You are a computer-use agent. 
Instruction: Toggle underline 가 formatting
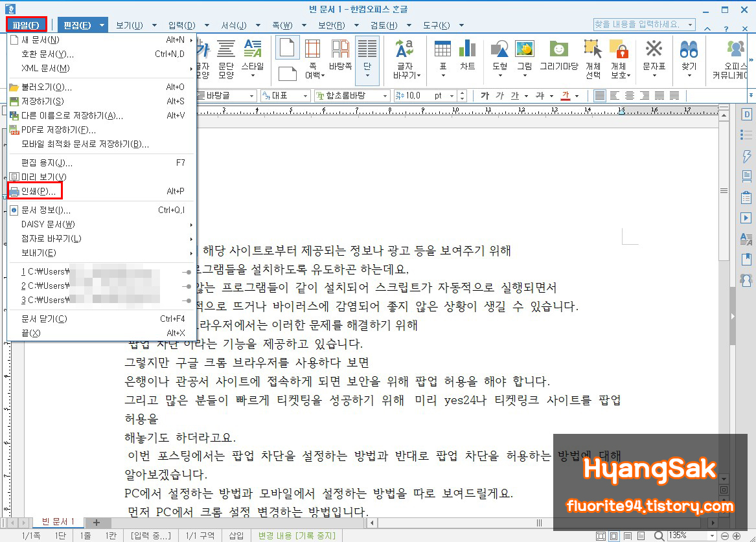[515, 95]
